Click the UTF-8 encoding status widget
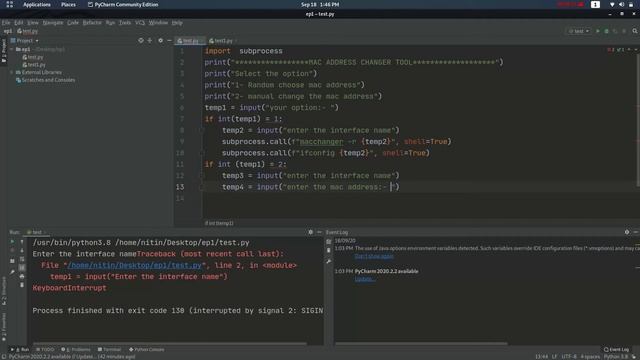Image resolution: width=640 pixels, height=360 pixels. [x=569, y=356]
